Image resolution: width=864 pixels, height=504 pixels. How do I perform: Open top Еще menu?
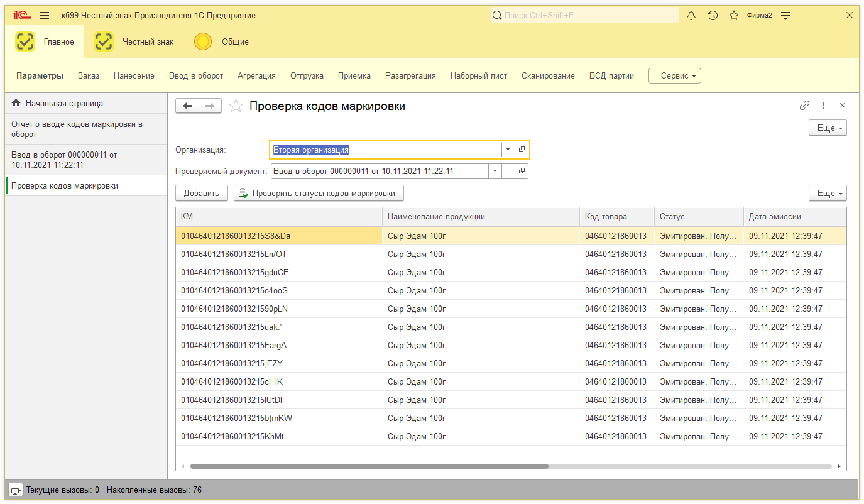click(828, 128)
